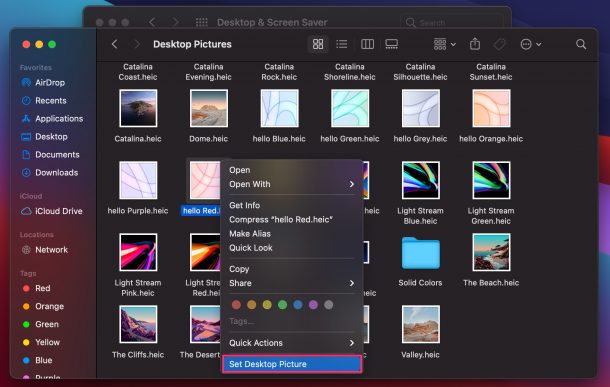
Task: Select the Valley.heic thumbnail
Action: 421,324
